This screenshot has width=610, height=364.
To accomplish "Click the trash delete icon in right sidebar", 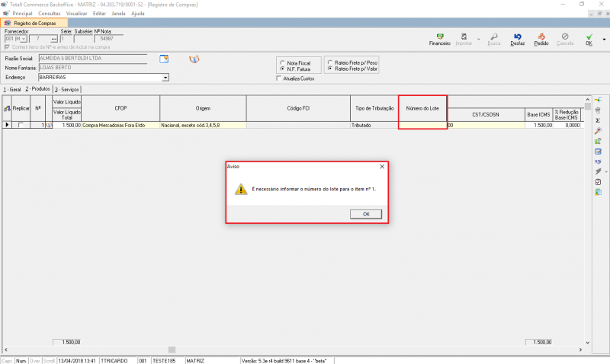I will (598, 110).
